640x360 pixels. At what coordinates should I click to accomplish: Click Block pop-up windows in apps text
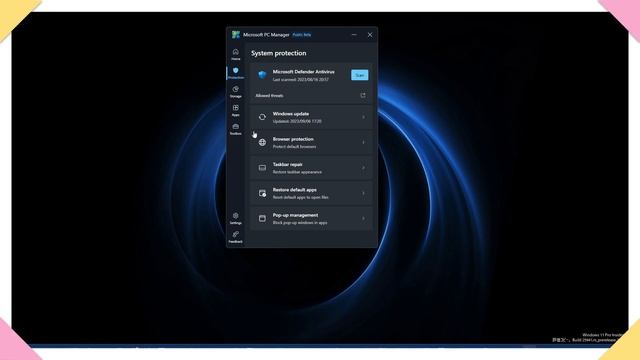click(x=300, y=222)
